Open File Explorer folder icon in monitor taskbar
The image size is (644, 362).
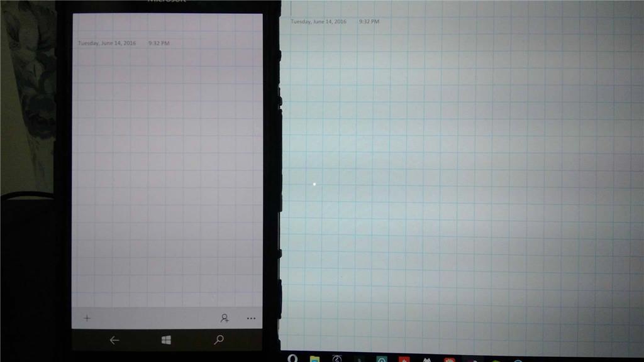coord(314,359)
